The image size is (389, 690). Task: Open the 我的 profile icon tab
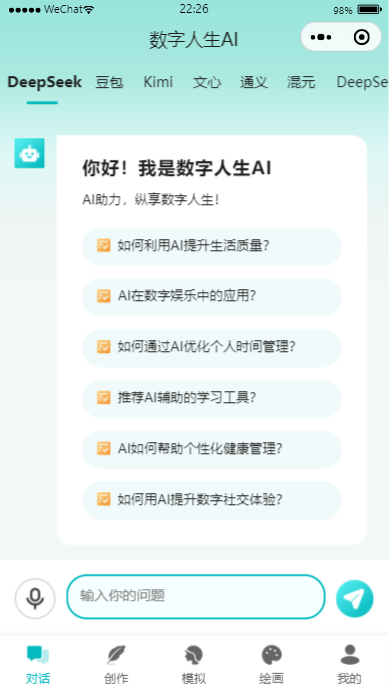349,664
